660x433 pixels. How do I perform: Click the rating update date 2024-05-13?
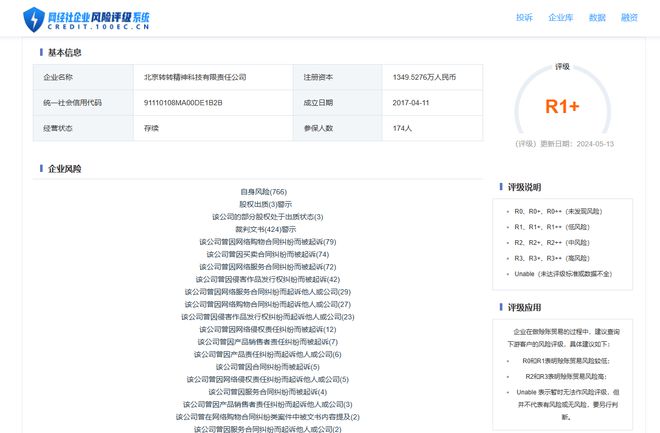[x=595, y=144]
